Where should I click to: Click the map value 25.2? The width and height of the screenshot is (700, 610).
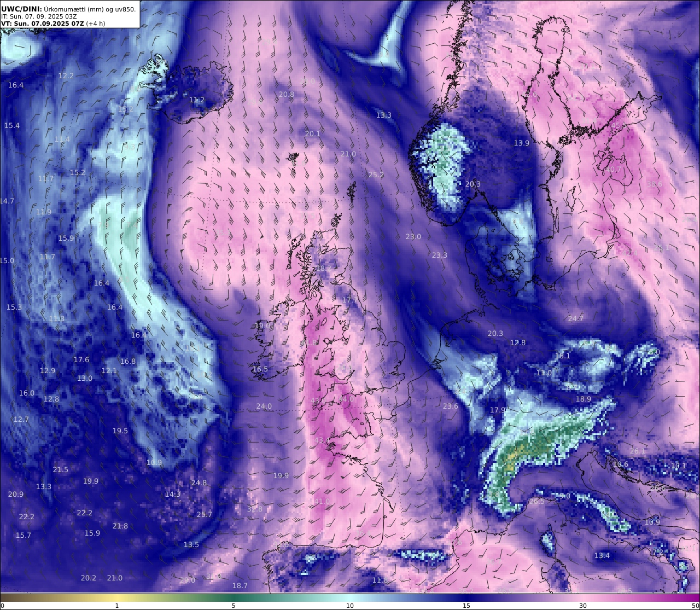pyautogui.click(x=376, y=175)
